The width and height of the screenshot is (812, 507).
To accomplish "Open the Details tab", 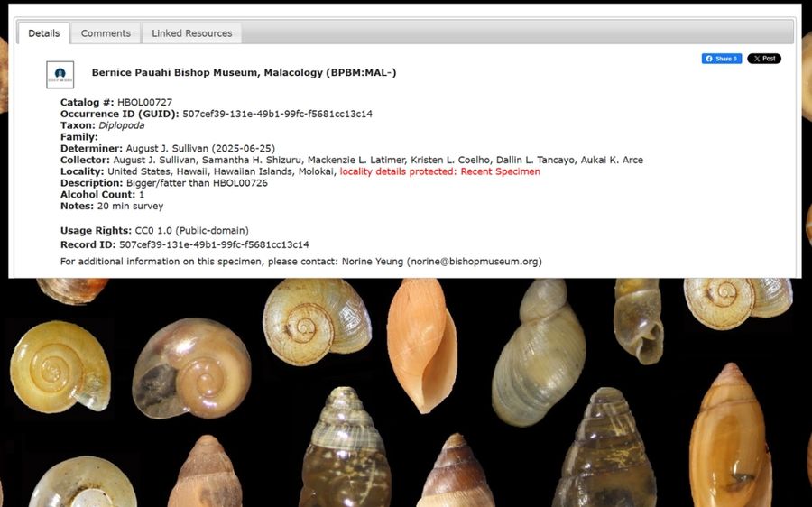I will pyautogui.click(x=44, y=33).
